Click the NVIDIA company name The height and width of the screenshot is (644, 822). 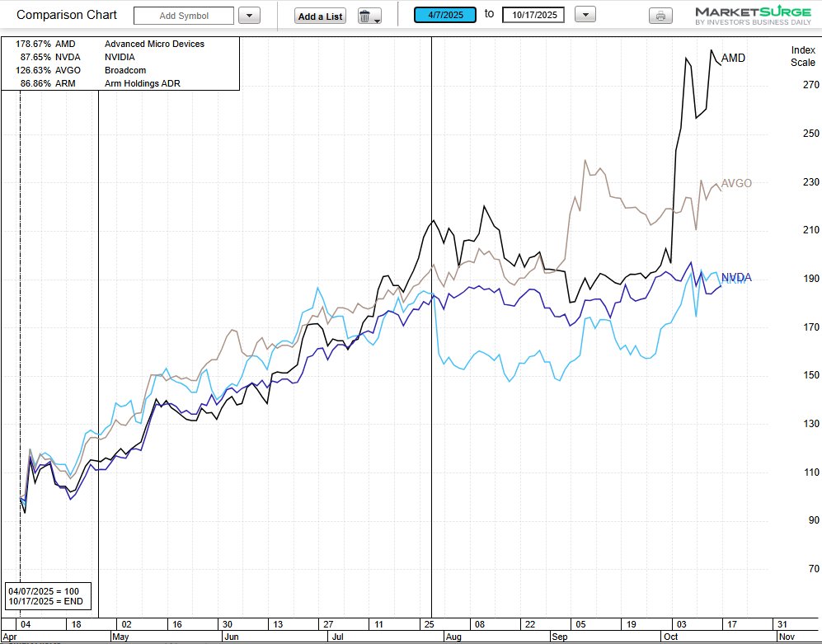coord(120,57)
